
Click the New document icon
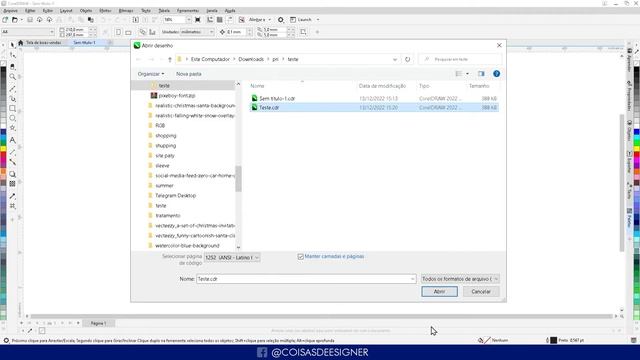tap(5, 20)
